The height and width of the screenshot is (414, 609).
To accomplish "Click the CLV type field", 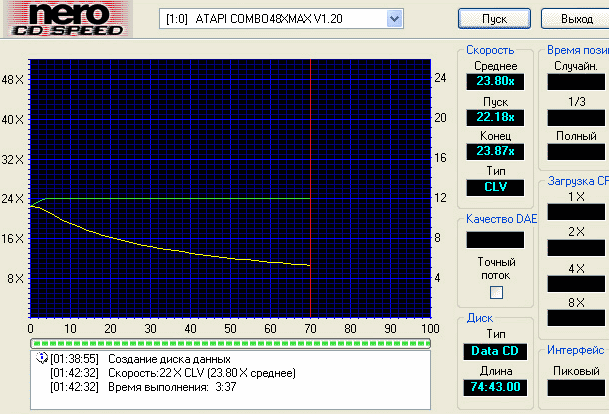I will click(x=496, y=186).
